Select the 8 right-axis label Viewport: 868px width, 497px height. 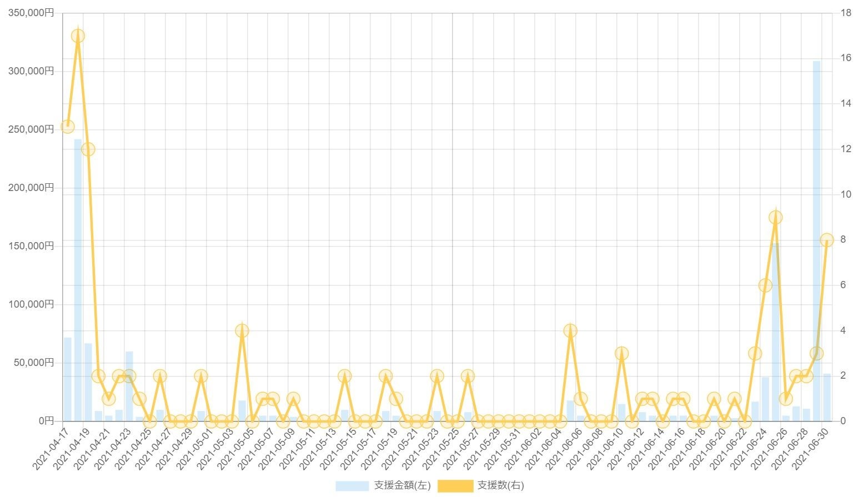843,240
